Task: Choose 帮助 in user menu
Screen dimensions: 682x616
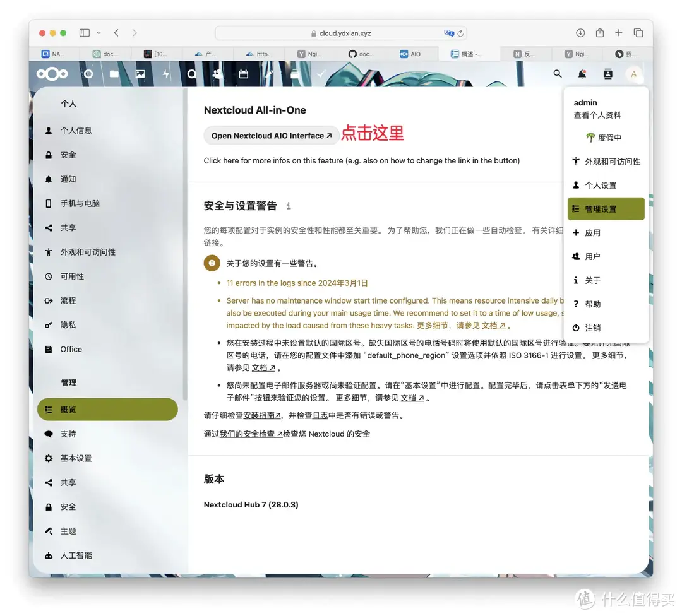Action: click(x=606, y=304)
